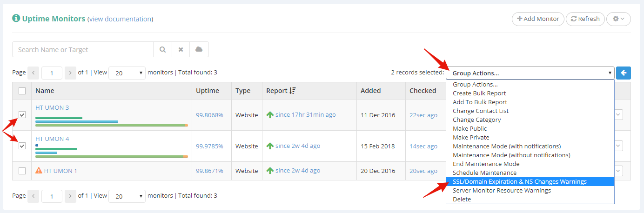This screenshot has width=644, height=213.
Task: Clear search with the X icon
Action: click(x=181, y=49)
